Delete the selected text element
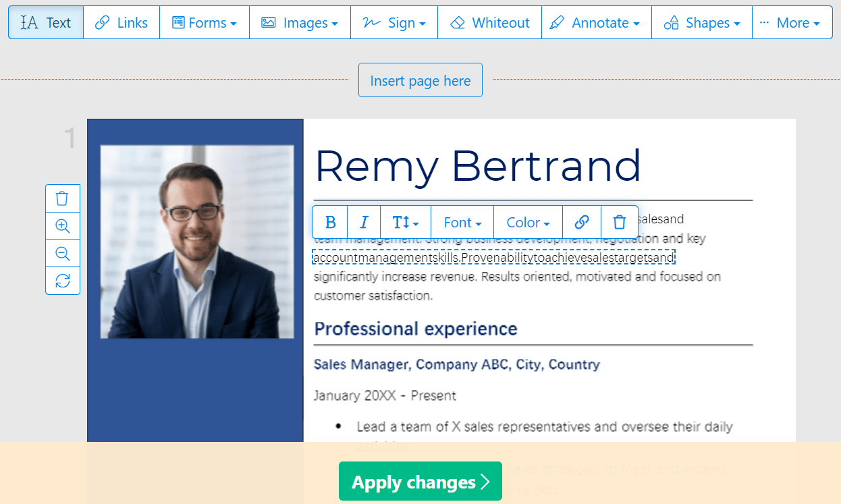Image resolution: width=841 pixels, height=504 pixels. [x=619, y=222]
